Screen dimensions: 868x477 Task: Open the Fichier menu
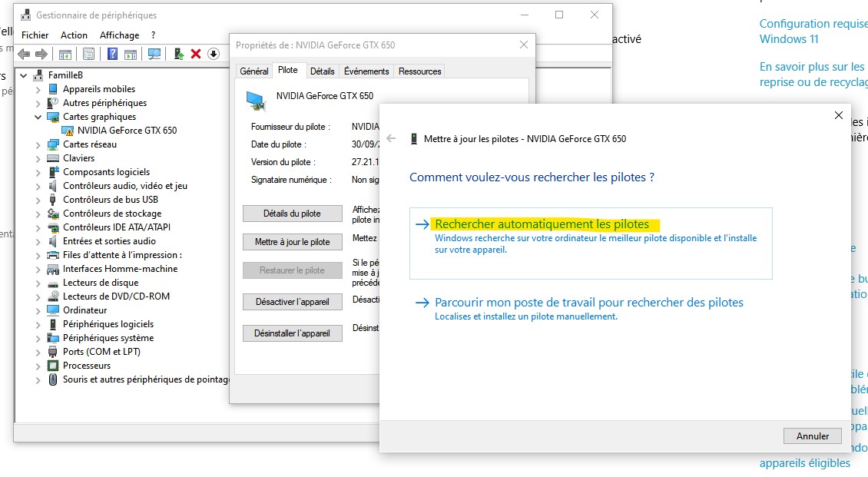tap(35, 35)
